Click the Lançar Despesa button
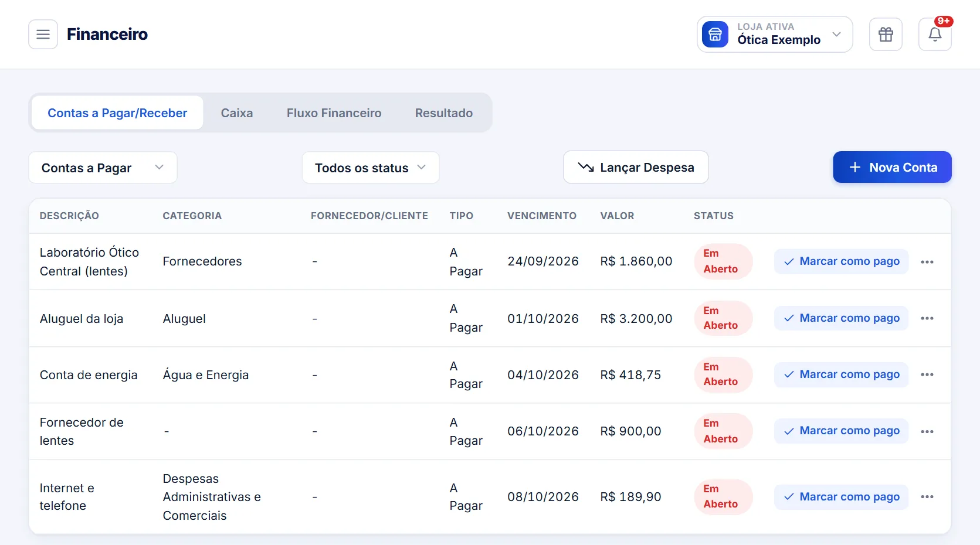Screen dimensions: 980x545 (636, 167)
